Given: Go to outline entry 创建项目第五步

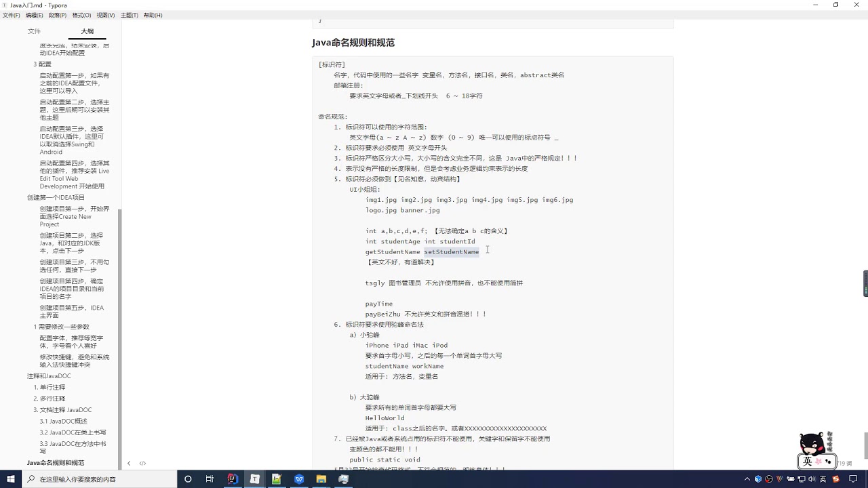Looking at the screenshot, I should click(72, 311).
